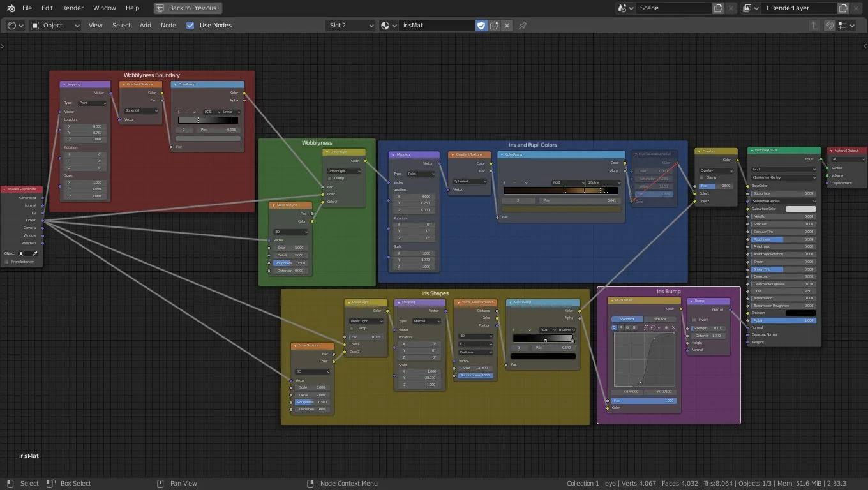Open the Node menu in header
Screen dimensions: 868x490
click(x=168, y=26)
